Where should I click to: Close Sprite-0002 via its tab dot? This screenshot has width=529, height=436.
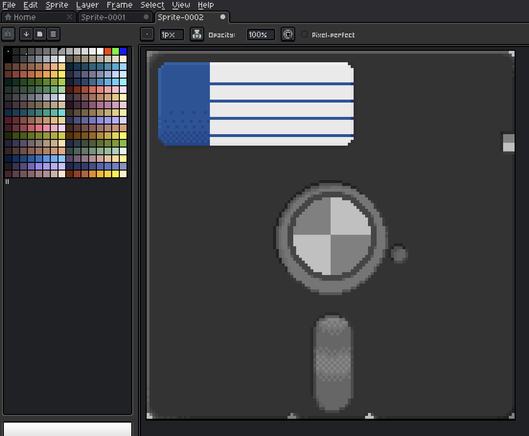(223, 17)
